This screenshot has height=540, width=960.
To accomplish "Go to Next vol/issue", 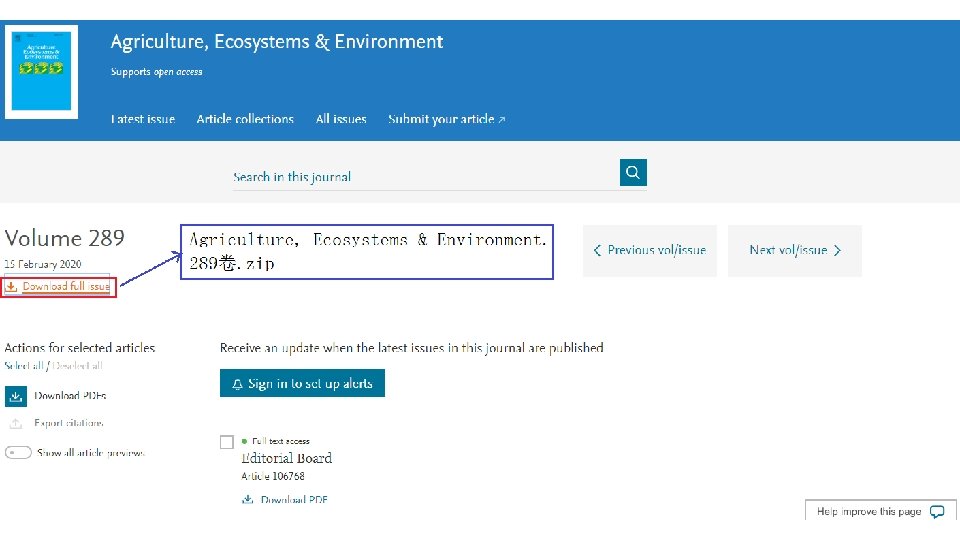I will (x=795, y=250).
